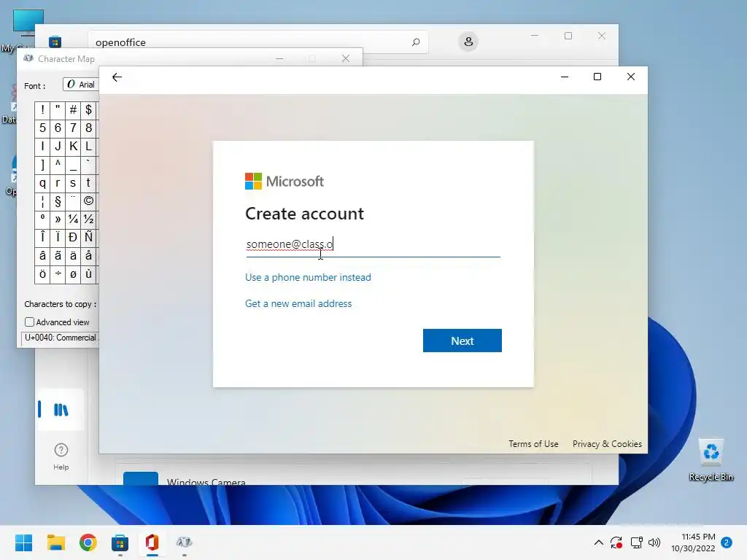Click Get a new email address link
747x560 pixels.
click(x=298, y=303)
